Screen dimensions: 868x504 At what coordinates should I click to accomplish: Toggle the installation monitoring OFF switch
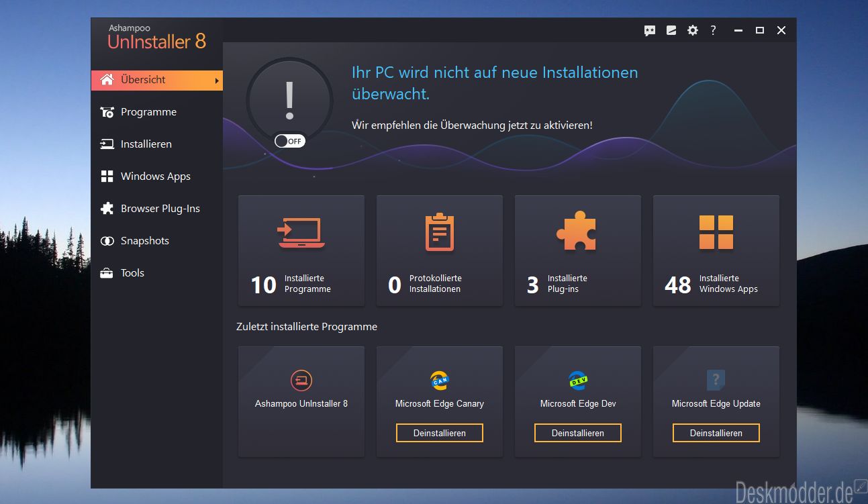289,141
